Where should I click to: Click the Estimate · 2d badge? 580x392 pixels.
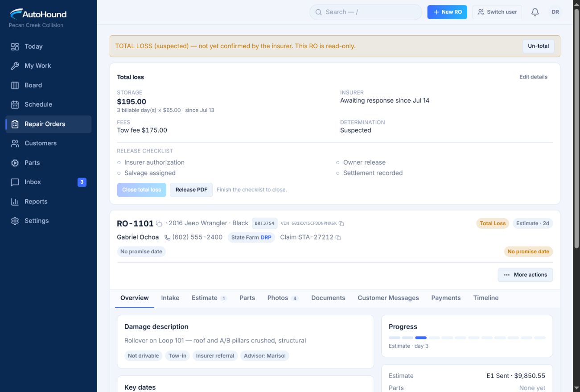(532, 223)
